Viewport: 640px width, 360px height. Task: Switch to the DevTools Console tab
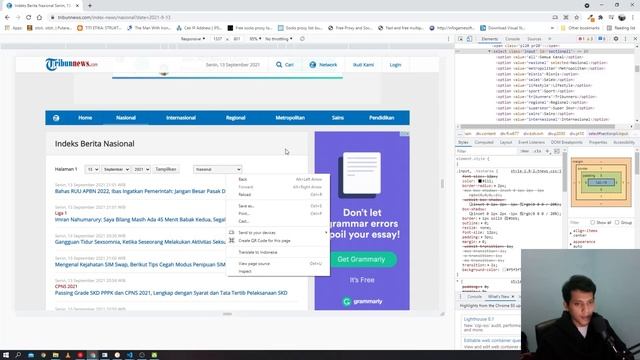[x=512, y=39]
